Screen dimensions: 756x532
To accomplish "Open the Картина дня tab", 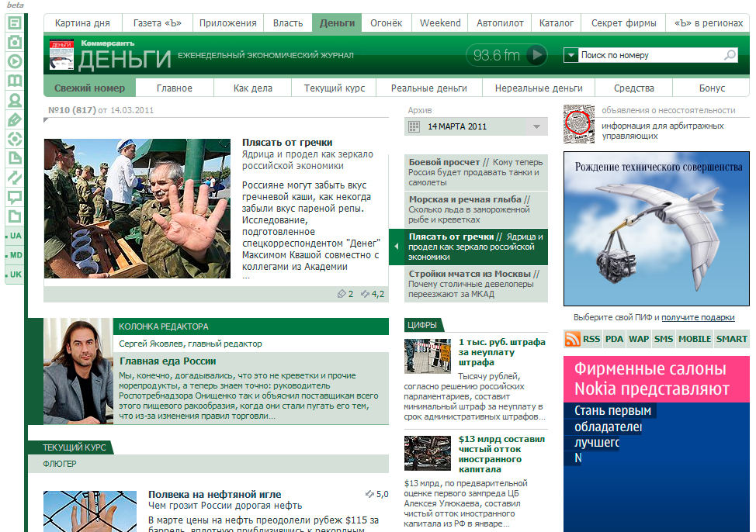I will point(82,23).
